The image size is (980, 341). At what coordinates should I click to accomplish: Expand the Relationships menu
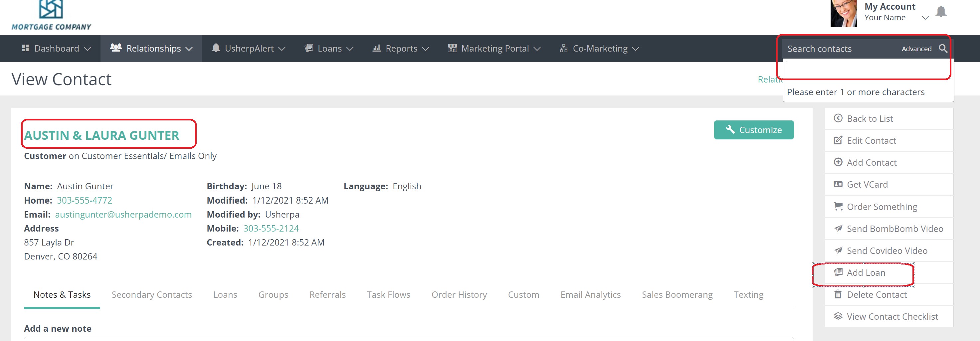151,49
